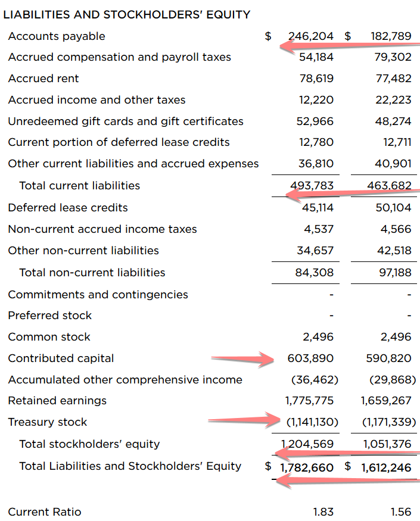Click the Common stock row label

49,337
